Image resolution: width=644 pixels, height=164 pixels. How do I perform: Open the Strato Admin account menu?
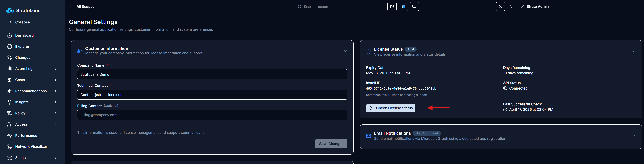tap(535, 7)
